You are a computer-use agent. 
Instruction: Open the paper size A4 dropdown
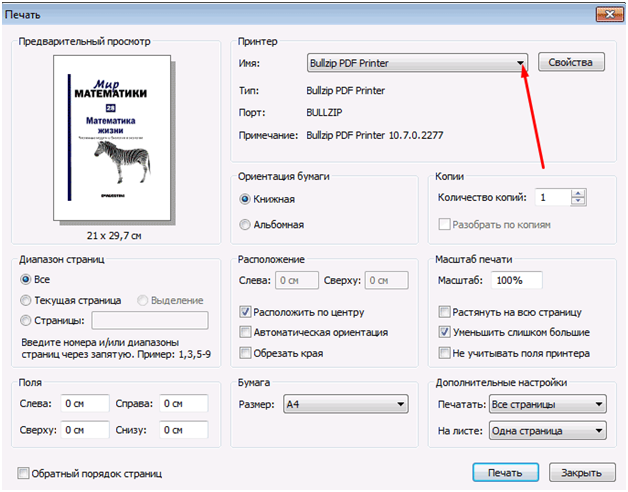[344, 404]
